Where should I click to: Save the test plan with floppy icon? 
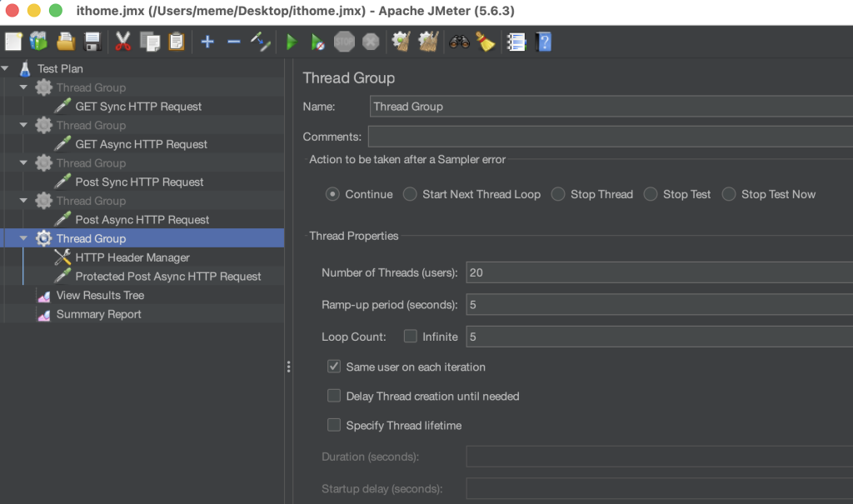point(92,42)
